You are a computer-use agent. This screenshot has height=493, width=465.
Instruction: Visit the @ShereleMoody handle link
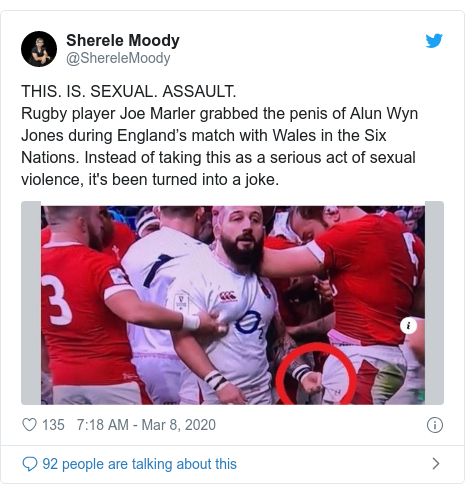(118, 58)
